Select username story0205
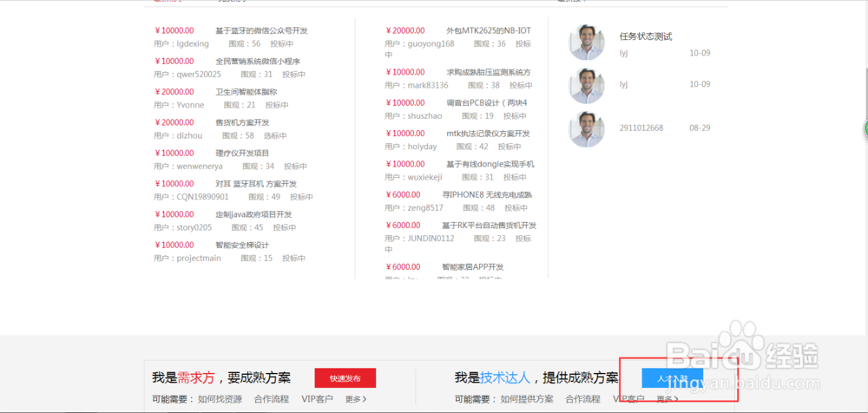The image size is (868, 413). click(194, 227)
